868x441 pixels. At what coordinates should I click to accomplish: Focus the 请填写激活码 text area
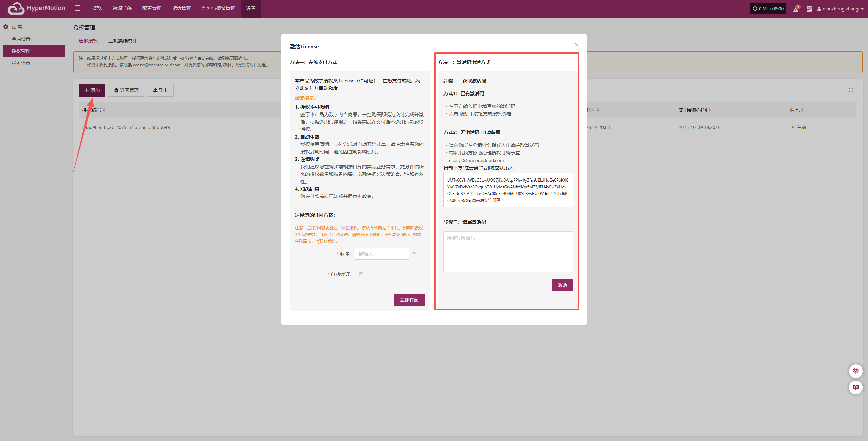click(x=508, y=251)
